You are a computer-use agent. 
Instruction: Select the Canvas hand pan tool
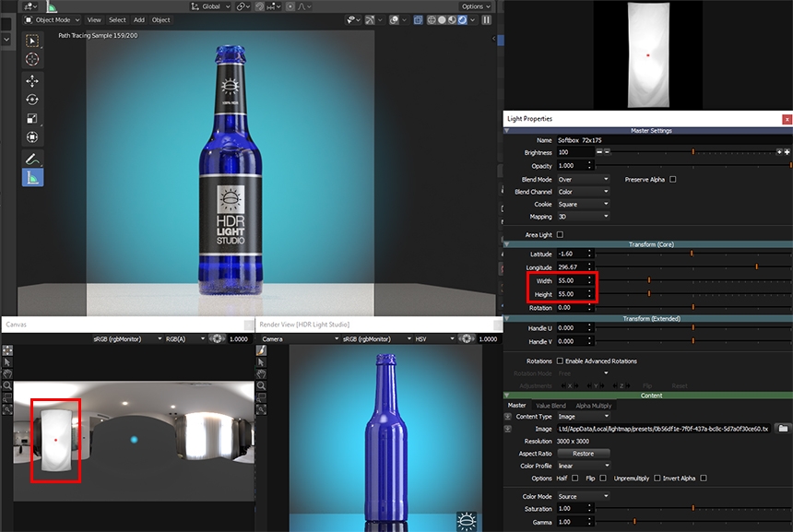click(x=7, y=373)
